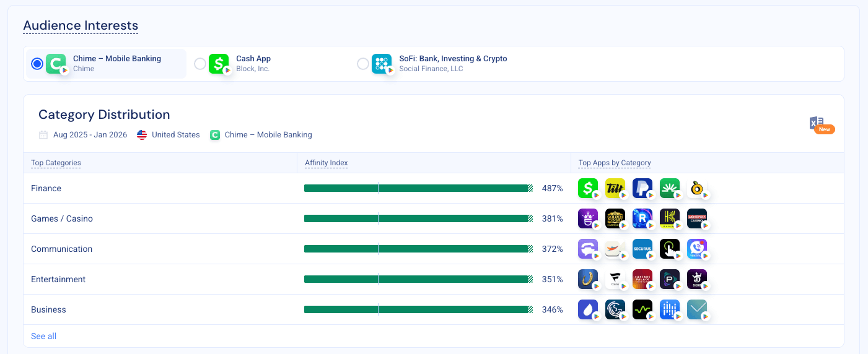868x354 pixels.
Task: Open the blue soundbars app in Business row
Action: pos(670,309)
